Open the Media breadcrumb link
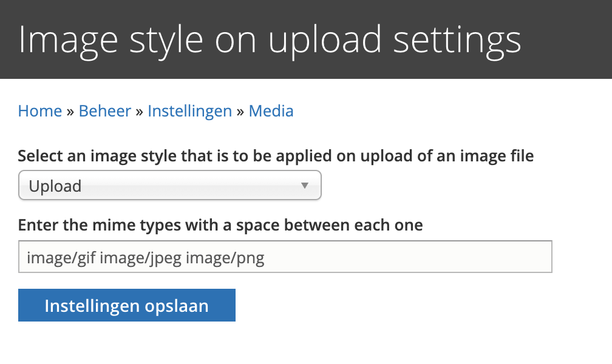The width and height of the screenshot is (612, 364). 271,111
